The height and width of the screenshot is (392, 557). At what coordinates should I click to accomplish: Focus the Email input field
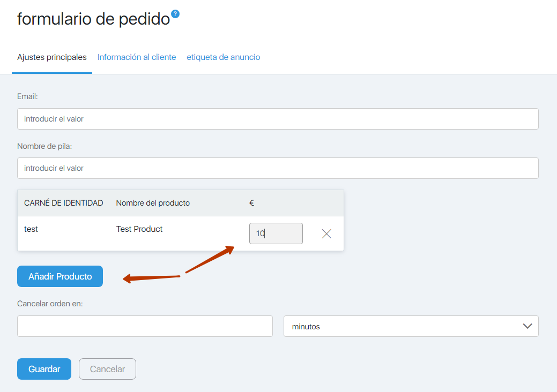click(x=278, y=119)
